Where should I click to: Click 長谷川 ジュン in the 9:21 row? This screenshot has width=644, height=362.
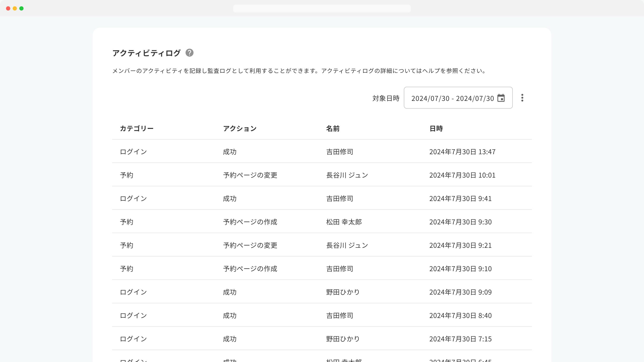[x=347, y=245]
